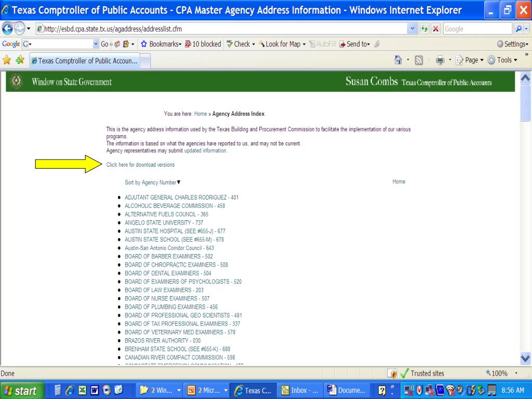
Task: Click the Texas state seal logo
Action: click(16, 81)
